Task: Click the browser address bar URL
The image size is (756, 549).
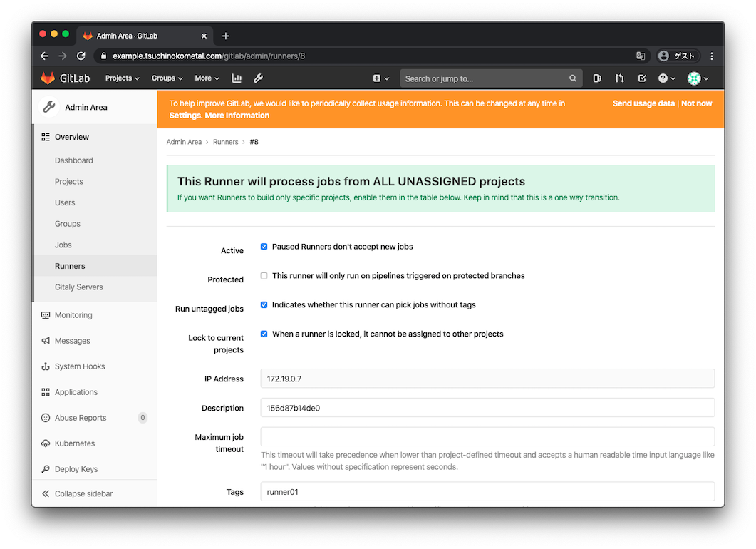Action: (209, 56)
